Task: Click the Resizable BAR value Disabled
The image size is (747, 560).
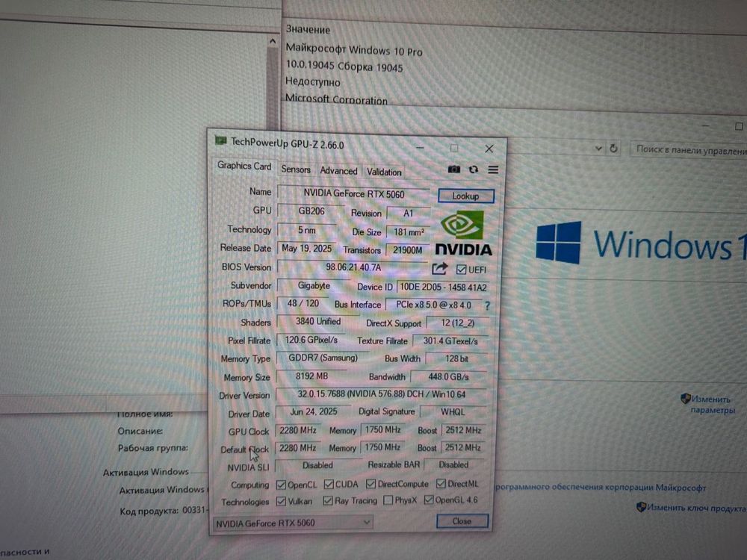Action: click(x=453, y=464)
